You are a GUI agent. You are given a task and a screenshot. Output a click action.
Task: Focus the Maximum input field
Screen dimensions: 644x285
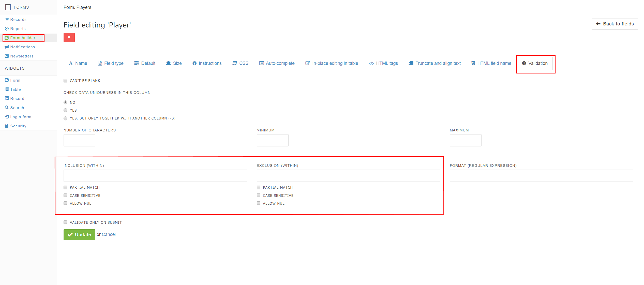[466, 140]
